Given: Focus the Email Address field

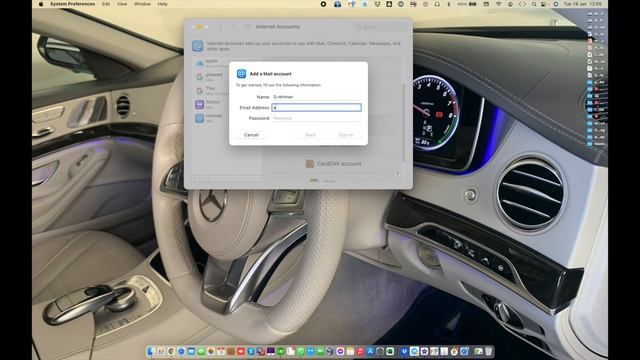Looking at the screenshot, I should tap(316, 107).
